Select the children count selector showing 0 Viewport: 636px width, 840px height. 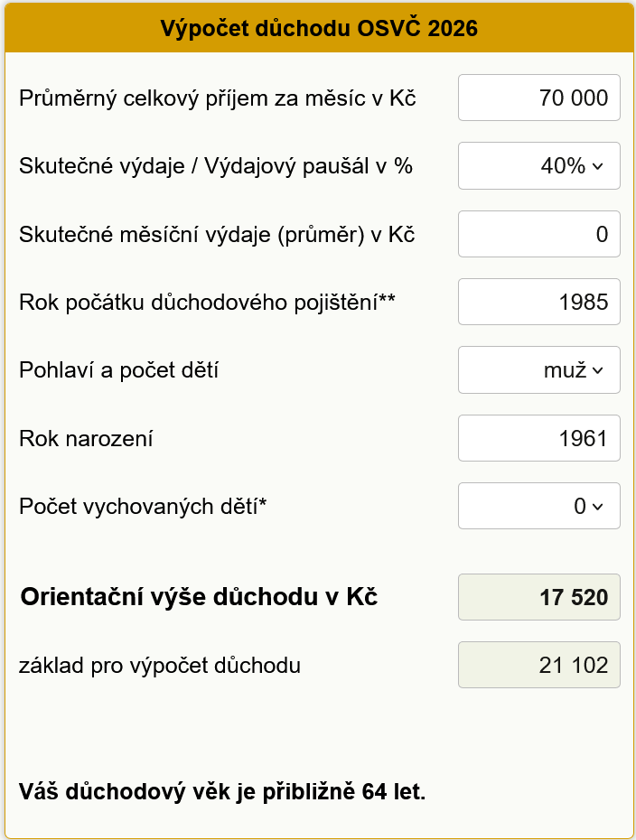click(538, 506)
